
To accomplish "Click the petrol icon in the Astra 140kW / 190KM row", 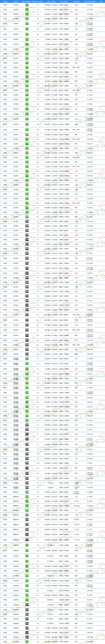I will click(x=27, y=144).
